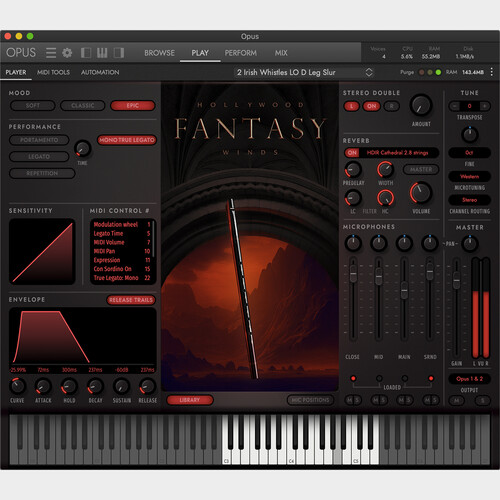
Task: Click the LC filter knob
Action: click(353, 198)
